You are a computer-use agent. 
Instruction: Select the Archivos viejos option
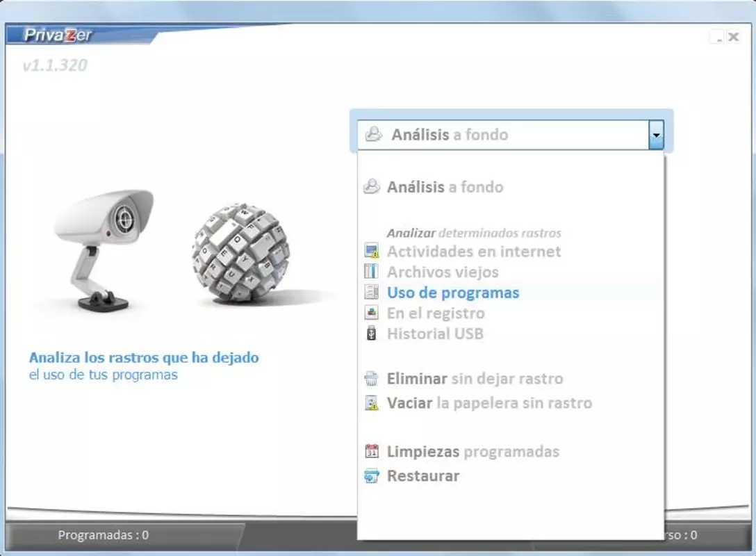(x=443, y=272)
